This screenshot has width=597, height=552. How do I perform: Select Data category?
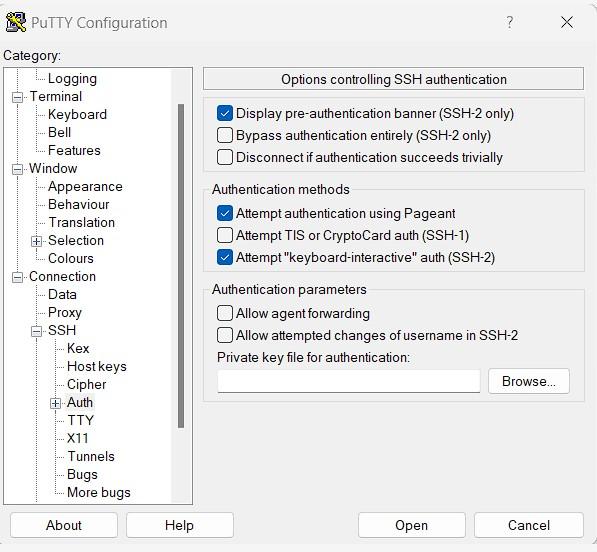tap(62, 295)
